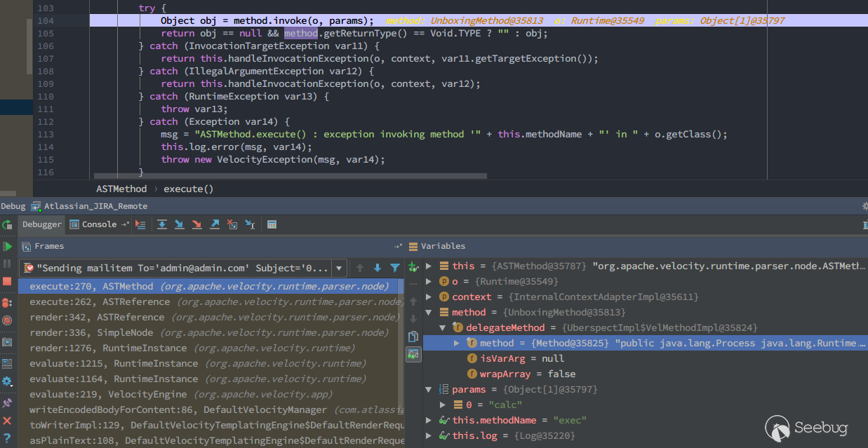Toggle the watches view glasses button
The image size is (868, 448).
pos(413,354)
